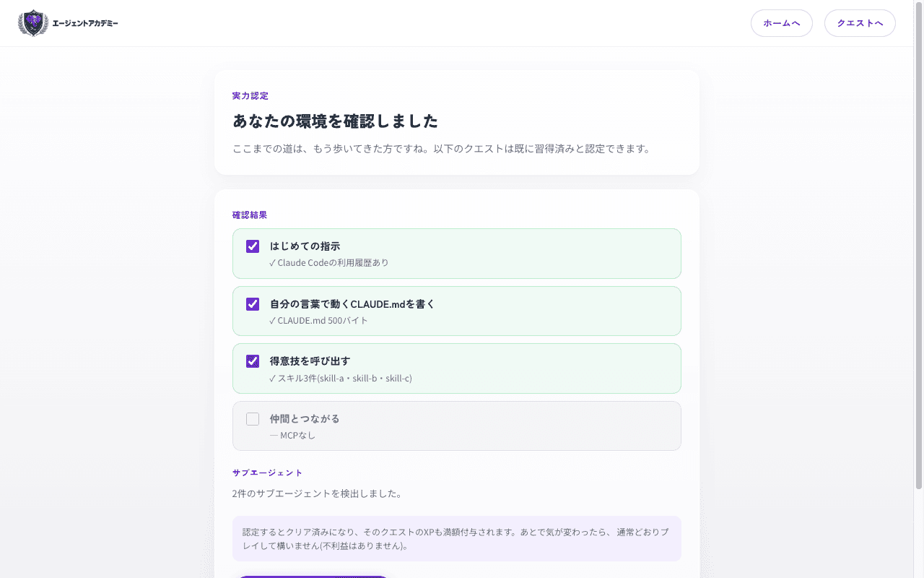
Task: Click the 仲間とつながる quest title
Action: coord(305,419)
